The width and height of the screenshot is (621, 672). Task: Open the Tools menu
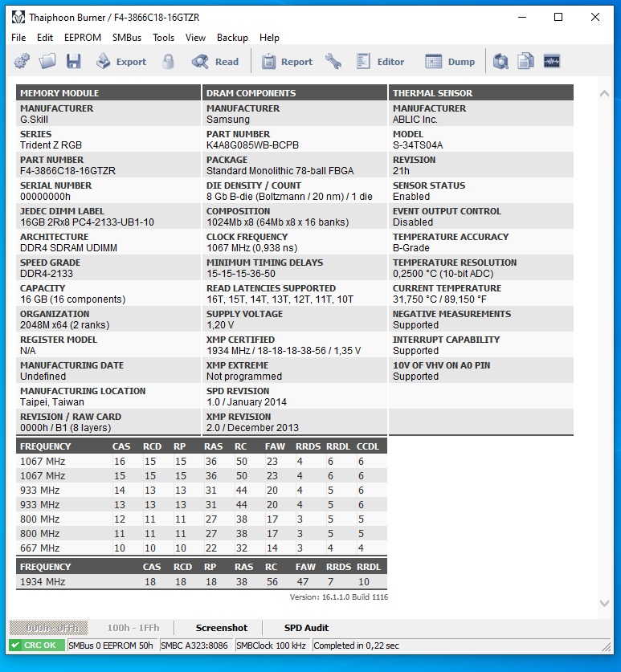[x=163, y=38]
